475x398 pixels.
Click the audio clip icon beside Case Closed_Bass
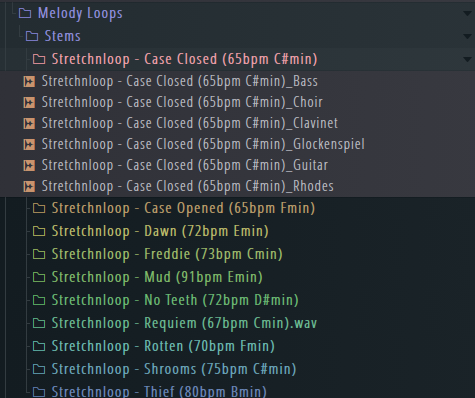[29, 82]
